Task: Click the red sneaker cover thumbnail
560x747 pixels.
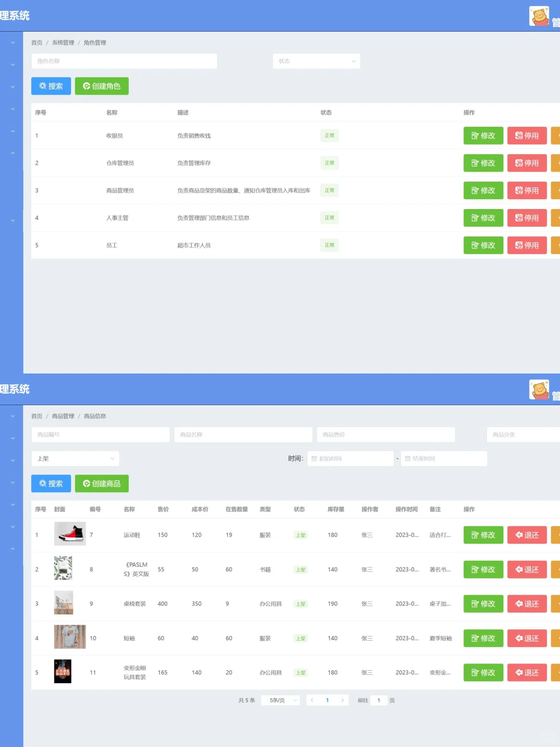Action: point(71,533)
